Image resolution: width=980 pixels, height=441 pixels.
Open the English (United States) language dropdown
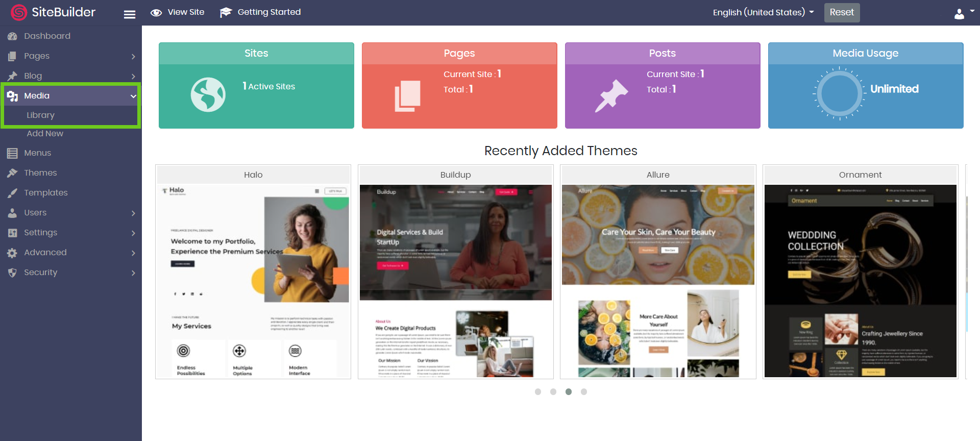tap(763, 12)
